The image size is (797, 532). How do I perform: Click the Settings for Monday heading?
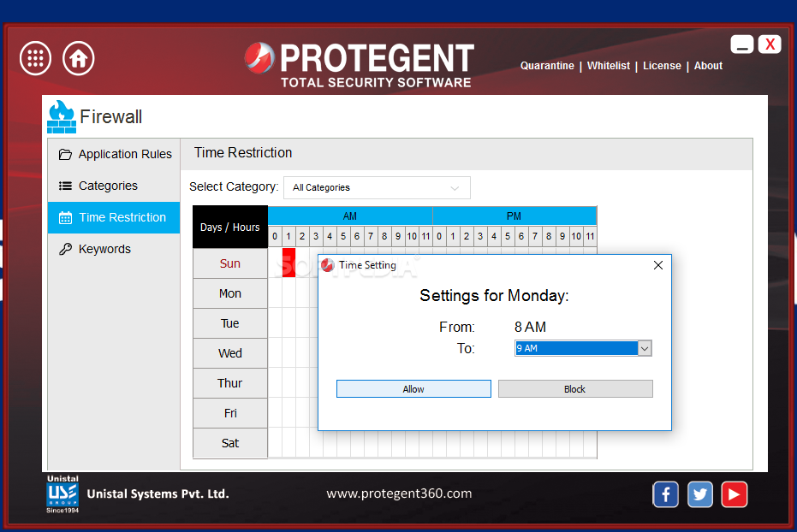494,295
